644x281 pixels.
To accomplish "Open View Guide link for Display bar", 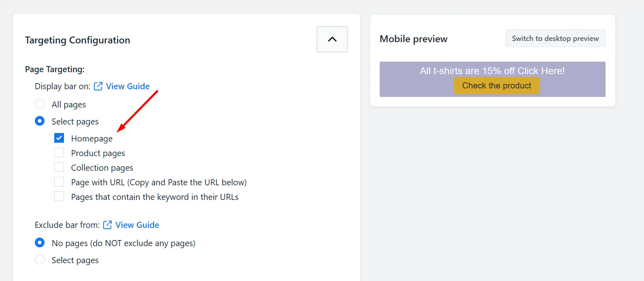I will coord(128,86).
